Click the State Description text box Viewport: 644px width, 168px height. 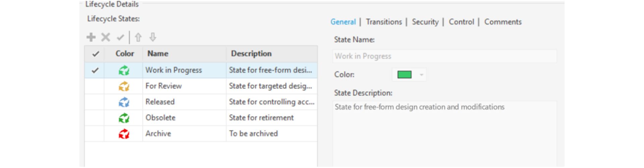coord(444,134)
